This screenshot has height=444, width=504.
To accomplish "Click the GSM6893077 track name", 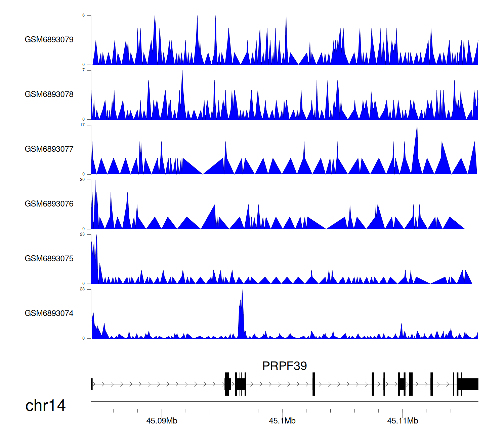I will pos(49,149).
